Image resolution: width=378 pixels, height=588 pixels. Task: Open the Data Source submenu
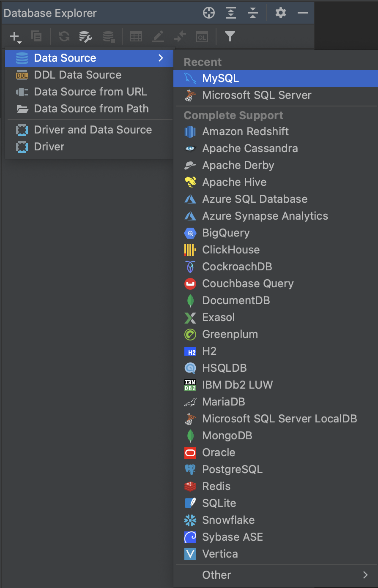coord(89,58)
